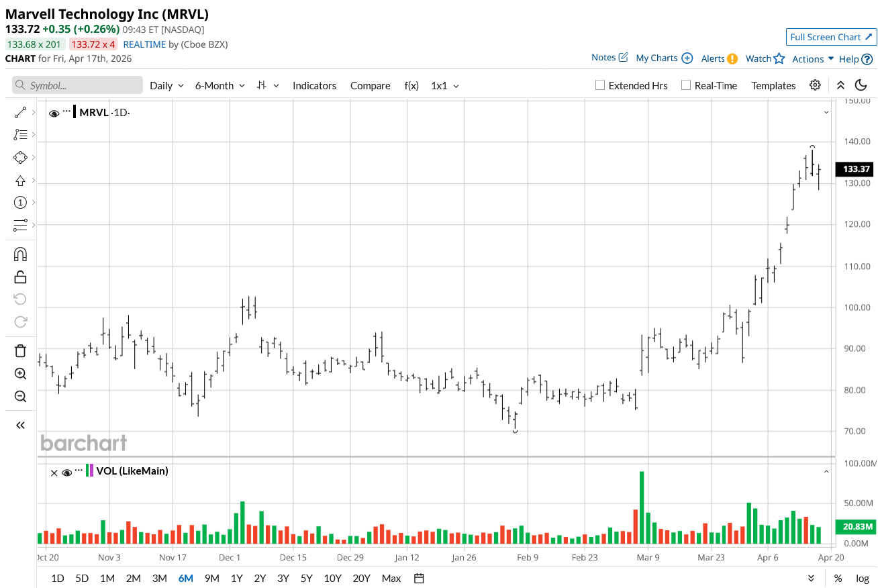The image size is (878, 588).
Task: Toggle the magnet snap tool
Action: pyautogui.click(x=20, y=254)
